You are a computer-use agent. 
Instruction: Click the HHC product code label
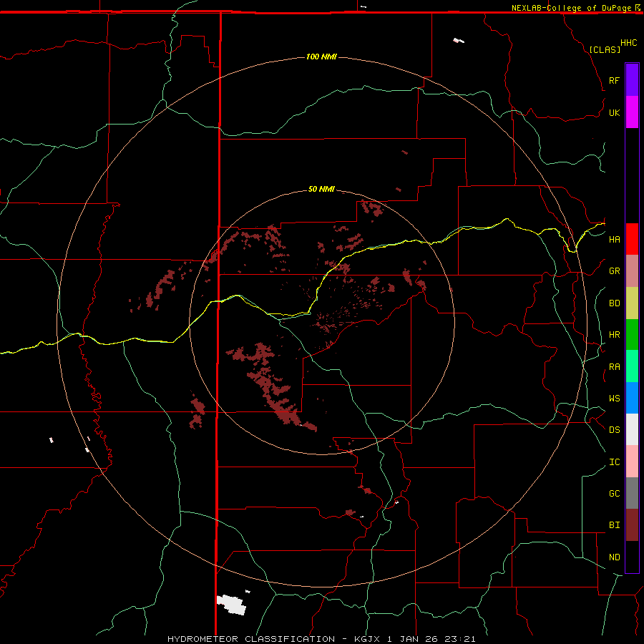tap(629, 43)
